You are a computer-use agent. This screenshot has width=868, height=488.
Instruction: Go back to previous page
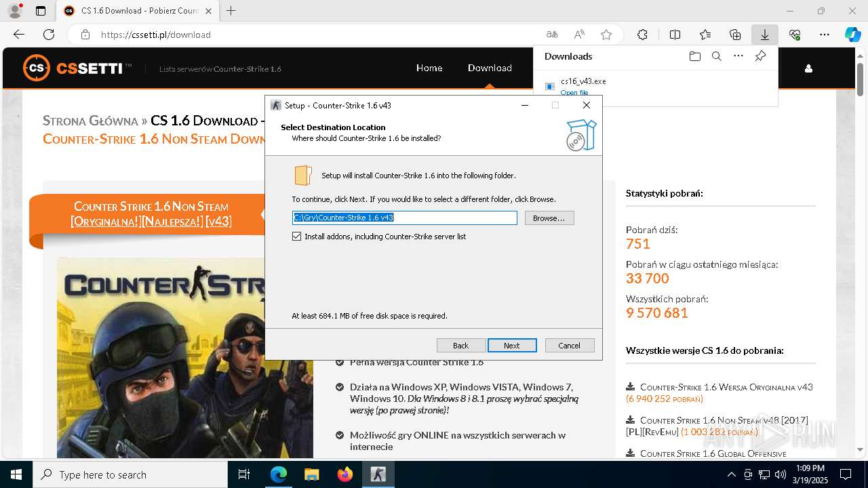[19, 35]
